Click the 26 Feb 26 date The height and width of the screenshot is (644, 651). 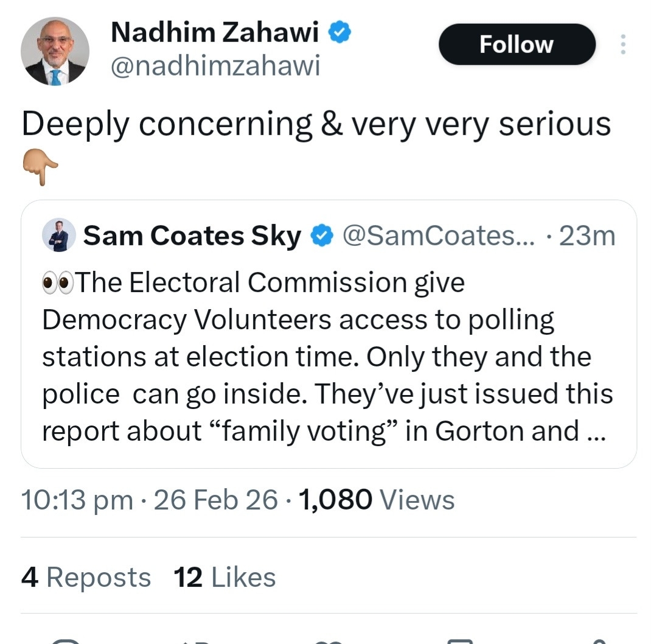[216, 500]
